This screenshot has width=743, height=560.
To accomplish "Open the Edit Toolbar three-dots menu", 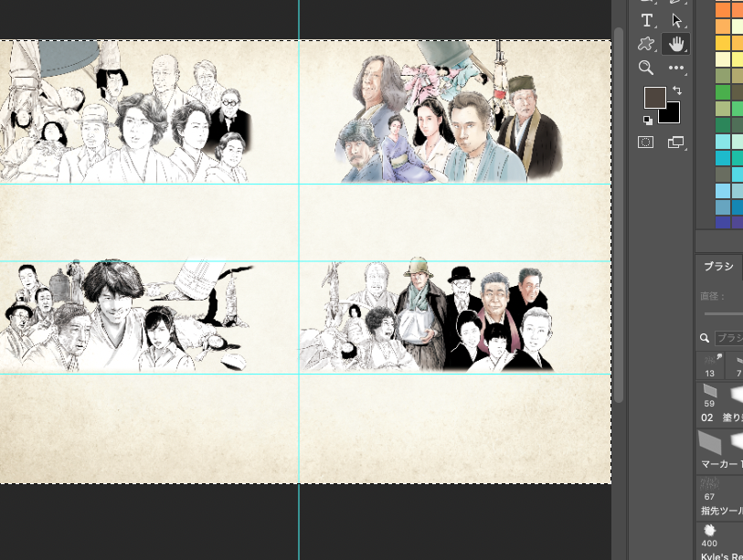I will (x=676, y=68).
